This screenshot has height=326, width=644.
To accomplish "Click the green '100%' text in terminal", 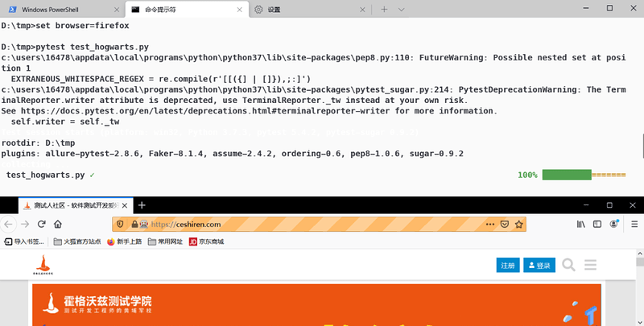I will [527, 175].
